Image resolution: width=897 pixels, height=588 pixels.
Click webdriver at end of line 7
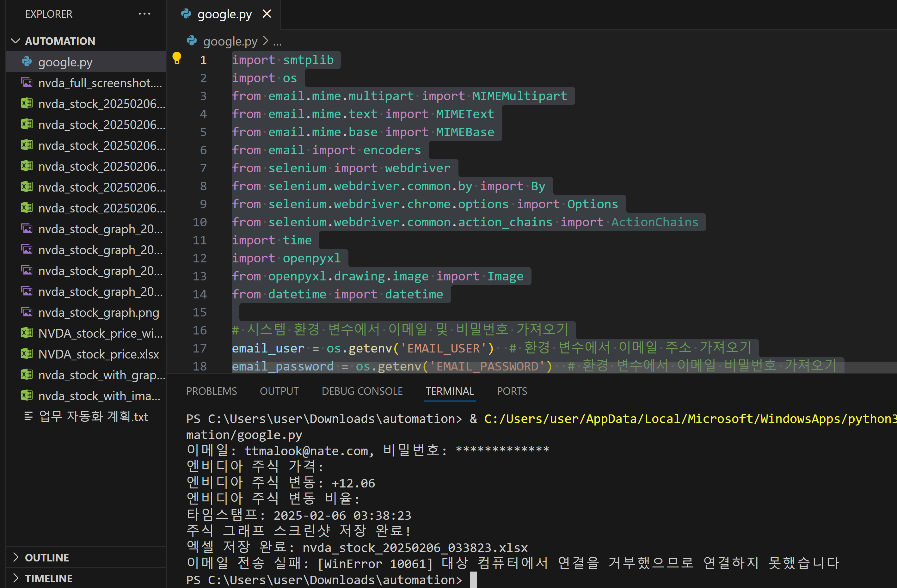click(418, 168)
